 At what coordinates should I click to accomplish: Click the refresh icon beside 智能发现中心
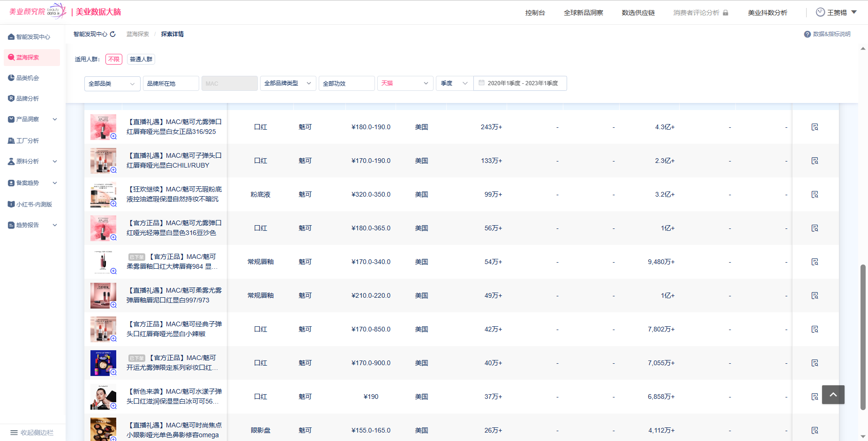point(112,34)
